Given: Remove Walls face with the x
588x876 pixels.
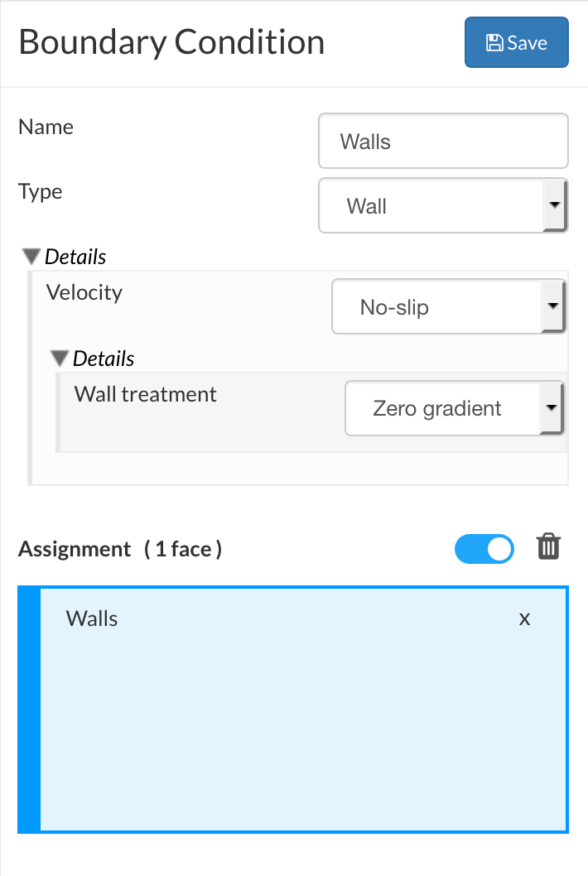Looking at the screenshot, I should click(524, 618).
